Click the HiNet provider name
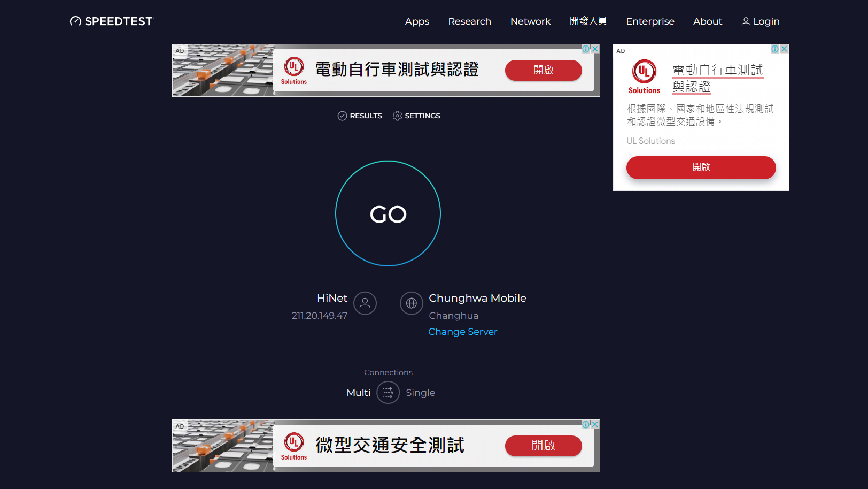 tap(332, 298)
